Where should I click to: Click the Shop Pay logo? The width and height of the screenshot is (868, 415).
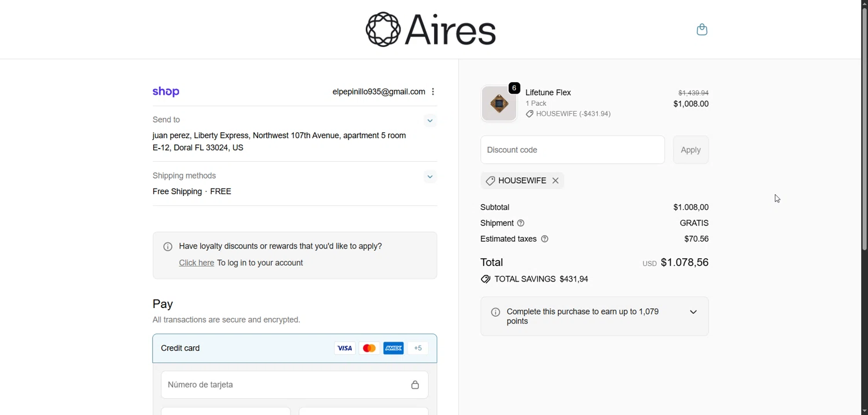166,92
